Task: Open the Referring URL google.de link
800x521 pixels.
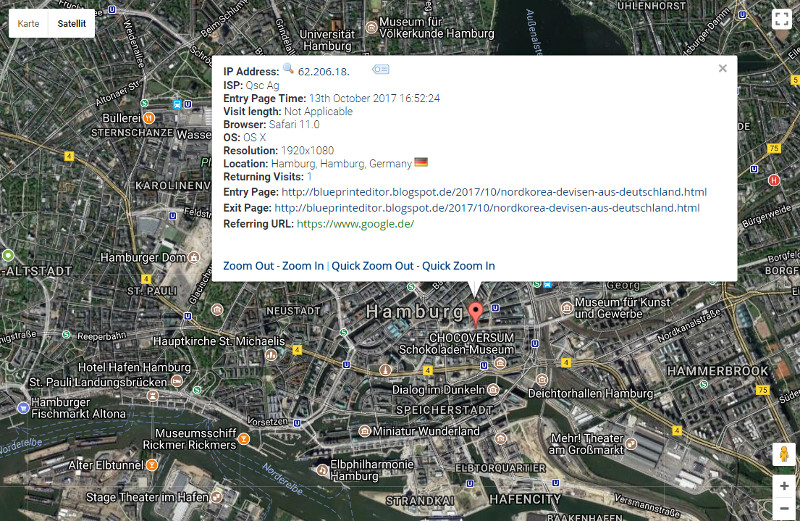Action: [355, 224]
